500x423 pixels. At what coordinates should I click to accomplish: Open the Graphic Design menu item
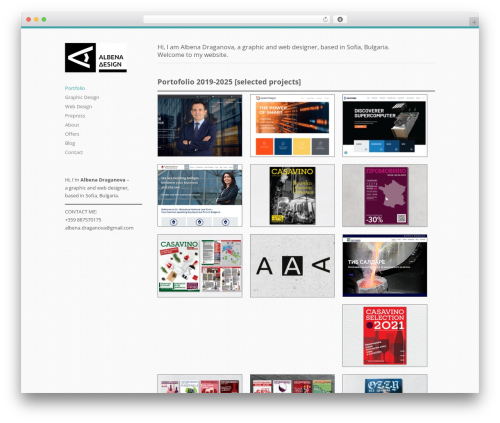[82, 97]
